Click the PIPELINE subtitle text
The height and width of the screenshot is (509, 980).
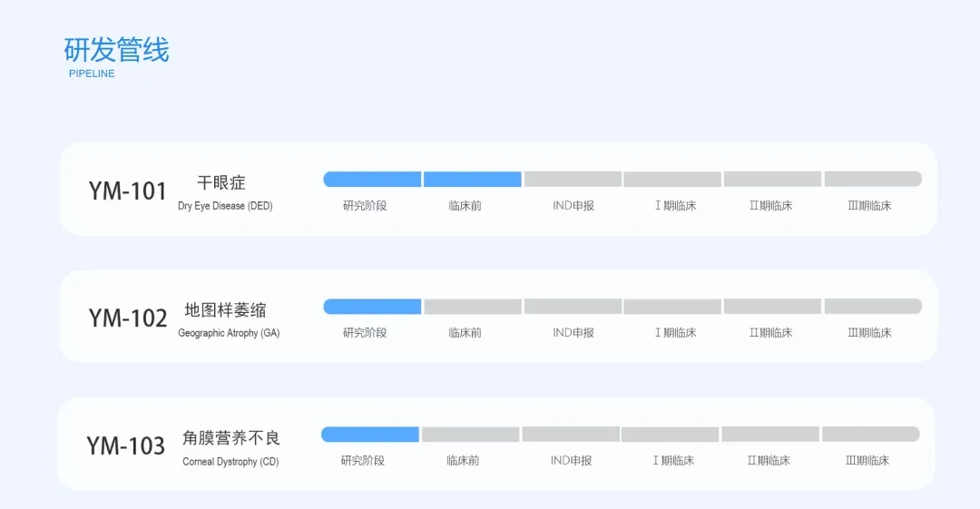click(92, 73)
